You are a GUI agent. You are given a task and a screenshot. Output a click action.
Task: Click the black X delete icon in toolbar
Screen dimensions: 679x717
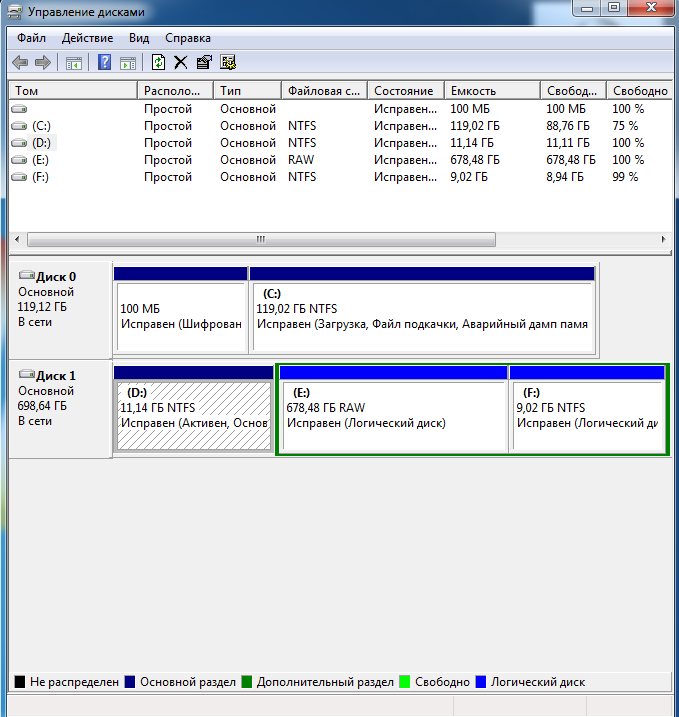[181, 62]
